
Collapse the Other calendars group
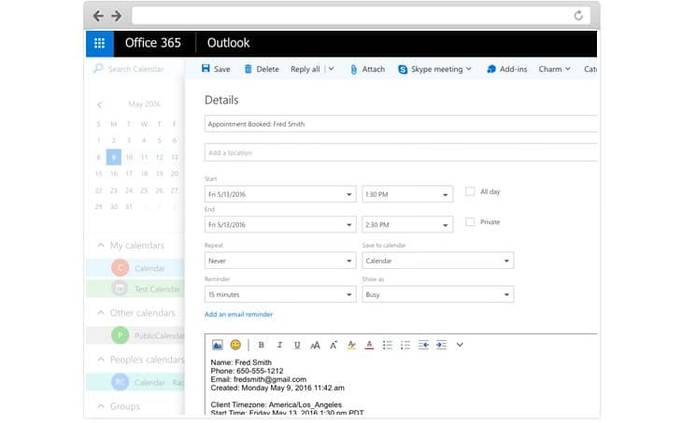[101, 313]
